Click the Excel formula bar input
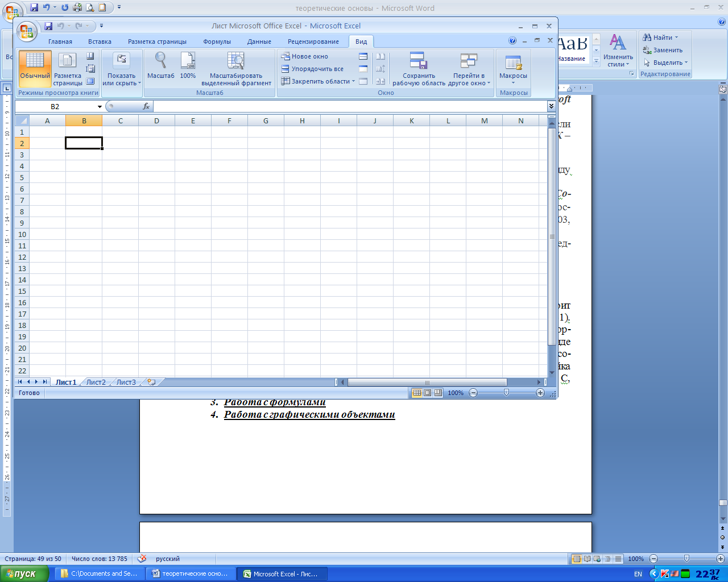The height and width of the screenshot is (582, 728). pos(350,106)
